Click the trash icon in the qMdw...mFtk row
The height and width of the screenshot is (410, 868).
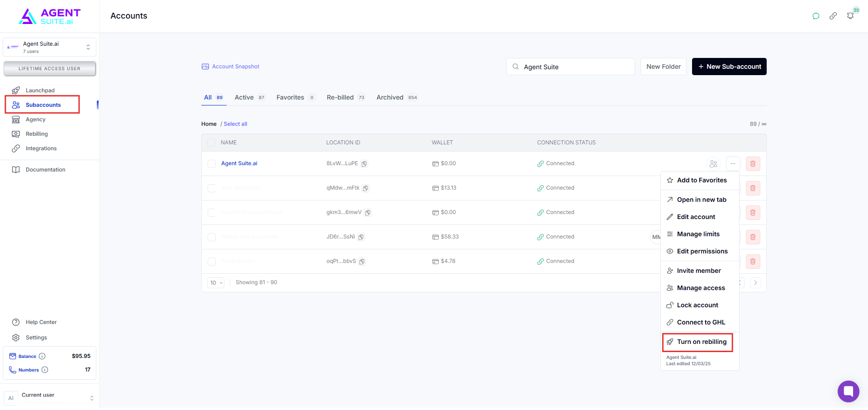pos(753,188)
